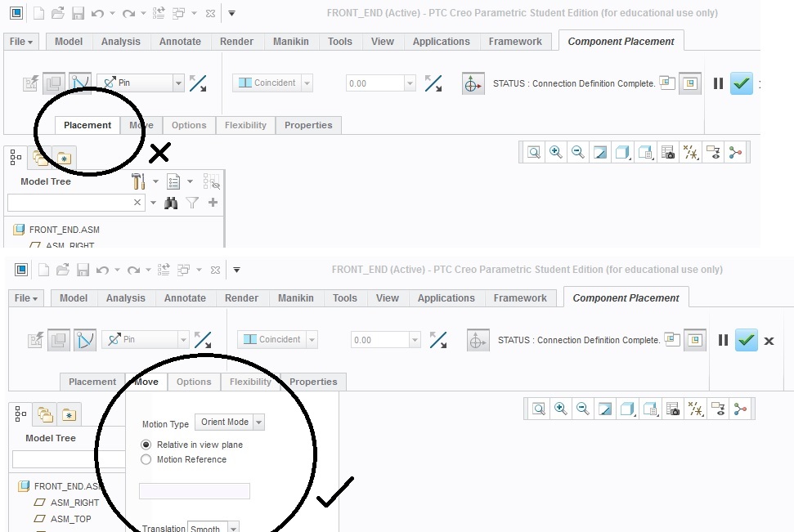
Task: Click Close window X icon in upper quick toolbar
Action: click(211, 14)
